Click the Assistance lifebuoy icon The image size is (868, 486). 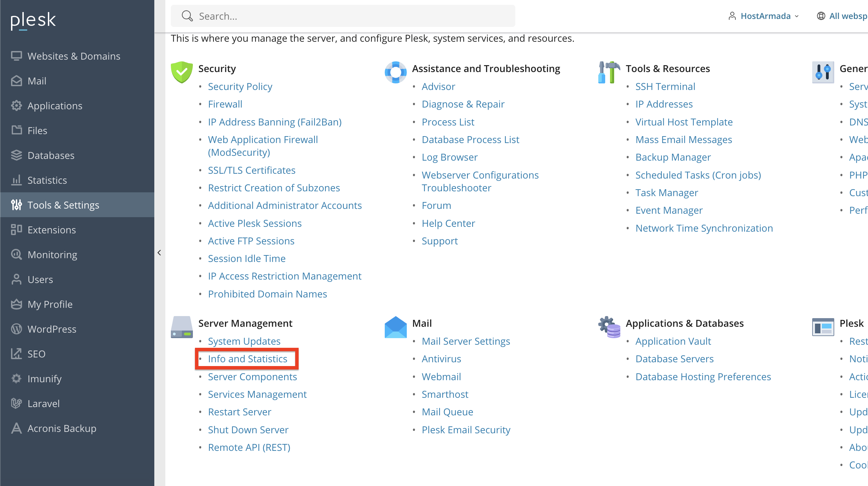click(395, 72)
